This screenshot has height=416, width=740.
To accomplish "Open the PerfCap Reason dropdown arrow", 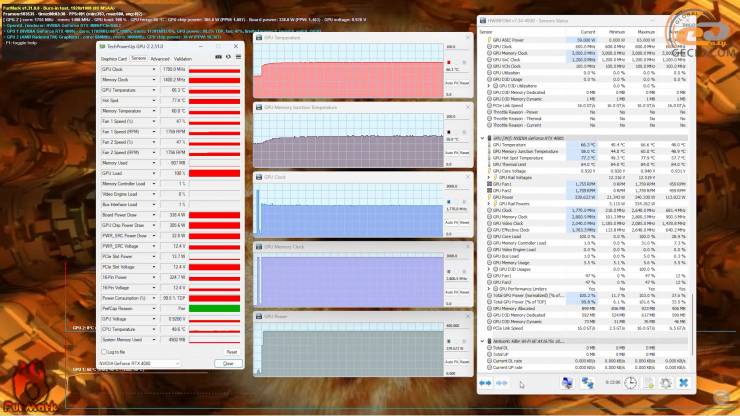I will tap(153, 308).
